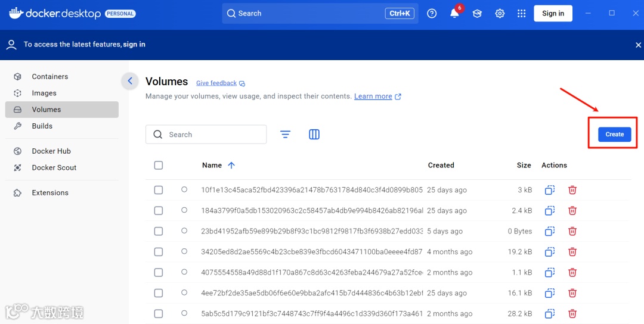Open volume name 4075554558a49d88d1f170a867c8d6
The width and height of the screenshot is (644, 324).
(x=312, y=272)
